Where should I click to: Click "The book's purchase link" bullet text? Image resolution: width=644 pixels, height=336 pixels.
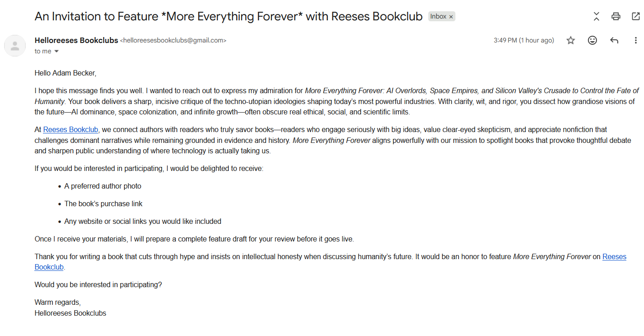tap(103, 204)
